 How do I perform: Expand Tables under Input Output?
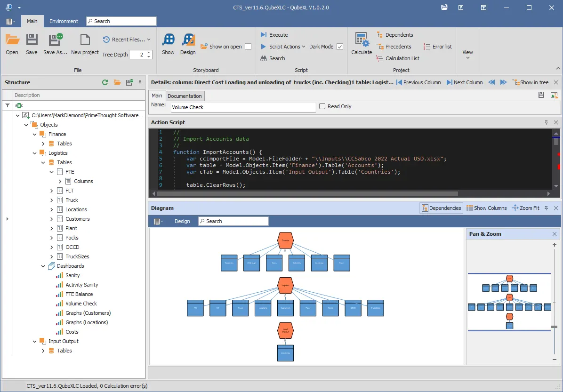tap(43, 351)
